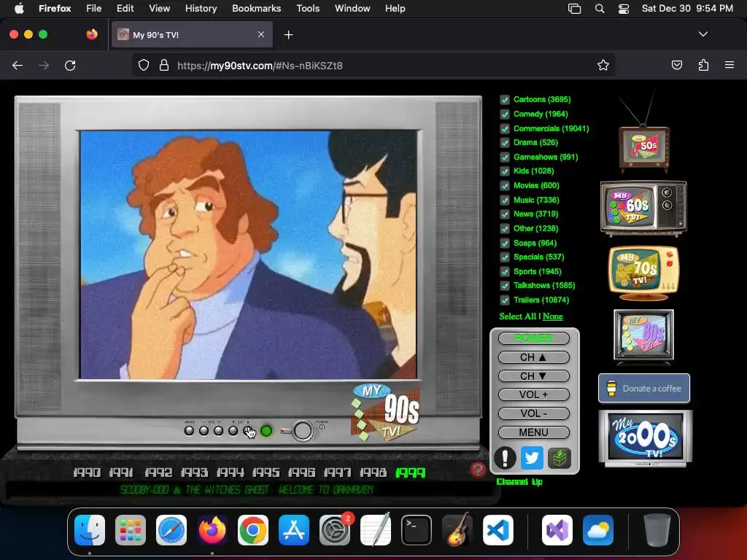The image size is (747, 560).
Task: Push the volume minus knob on TV front
Action: (204, 431)
